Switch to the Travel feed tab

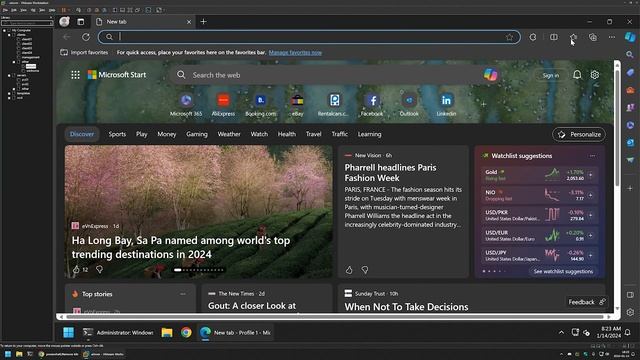point(313,134)
